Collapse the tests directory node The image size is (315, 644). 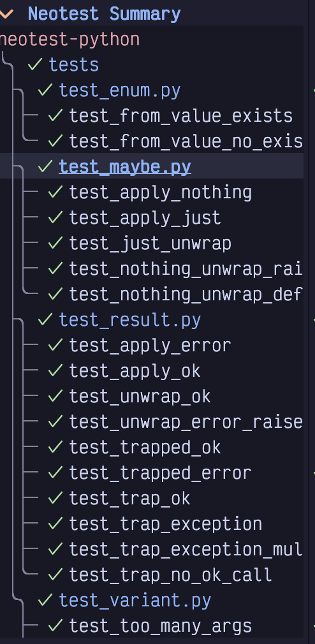[x=74, y=65]
